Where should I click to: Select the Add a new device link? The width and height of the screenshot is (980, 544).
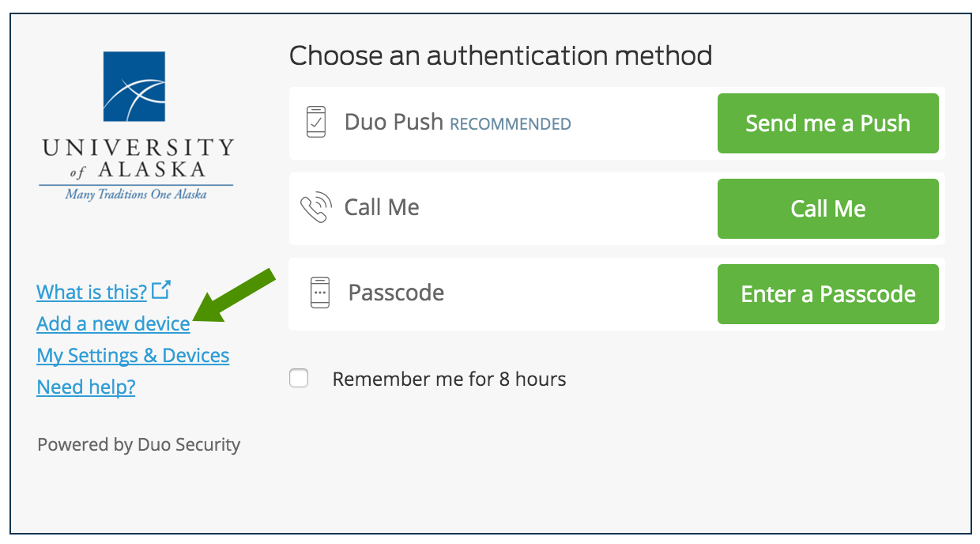113,323
